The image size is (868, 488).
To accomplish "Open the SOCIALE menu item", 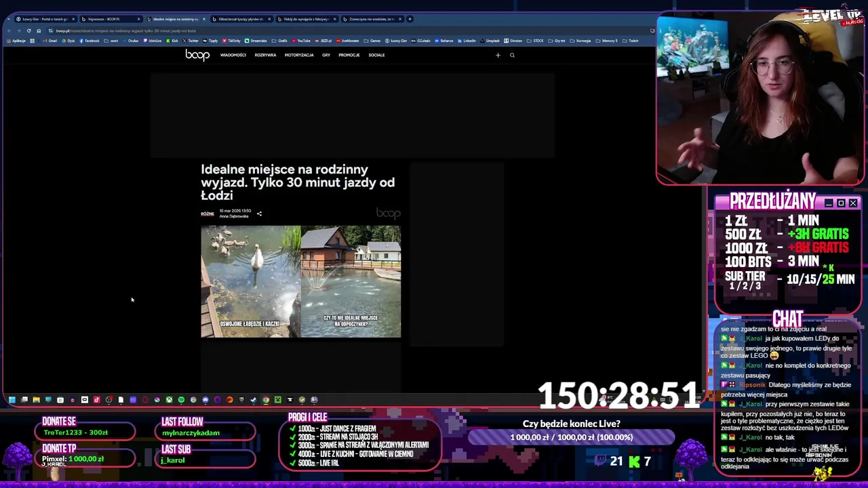I will point(376,55).
